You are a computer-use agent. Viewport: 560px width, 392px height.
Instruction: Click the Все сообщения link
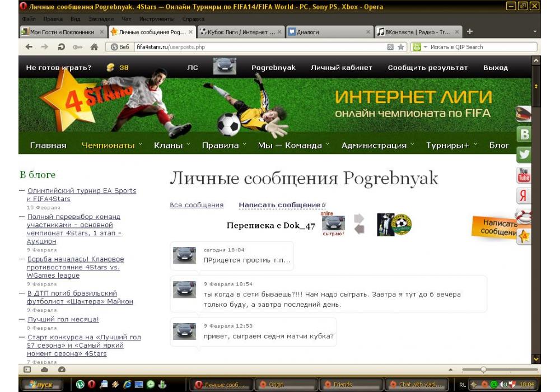coord(197,205)
